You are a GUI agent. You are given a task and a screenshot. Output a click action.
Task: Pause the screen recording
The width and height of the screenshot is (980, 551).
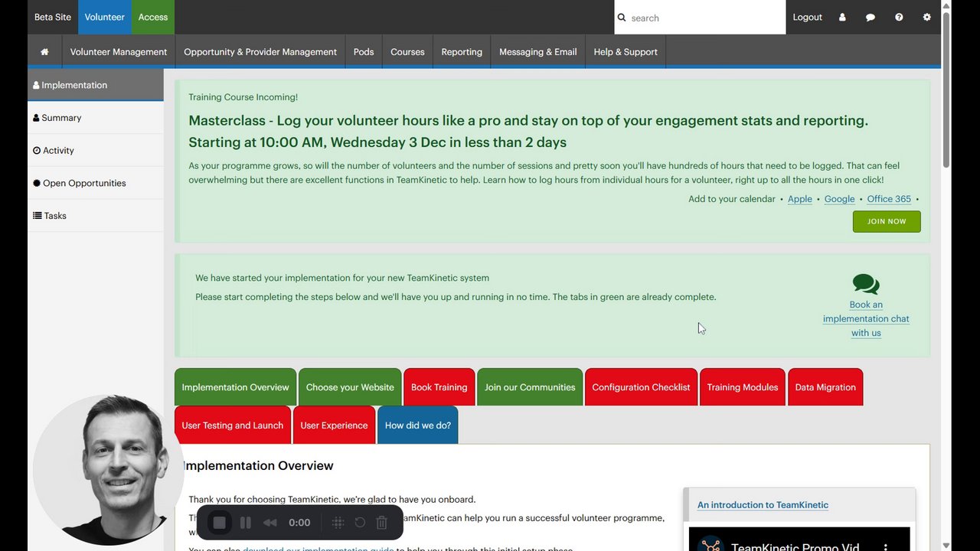pyautogui.click(x=246, y=523)
